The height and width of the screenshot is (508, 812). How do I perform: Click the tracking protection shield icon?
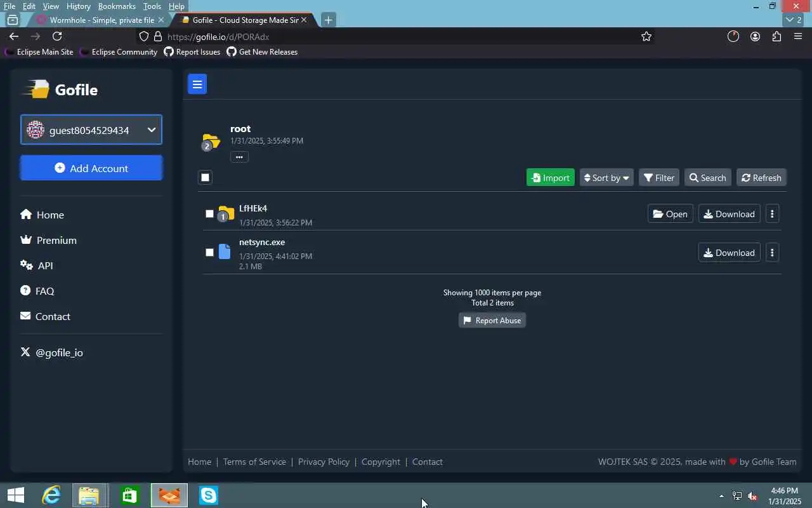click(x=144, y=37)
